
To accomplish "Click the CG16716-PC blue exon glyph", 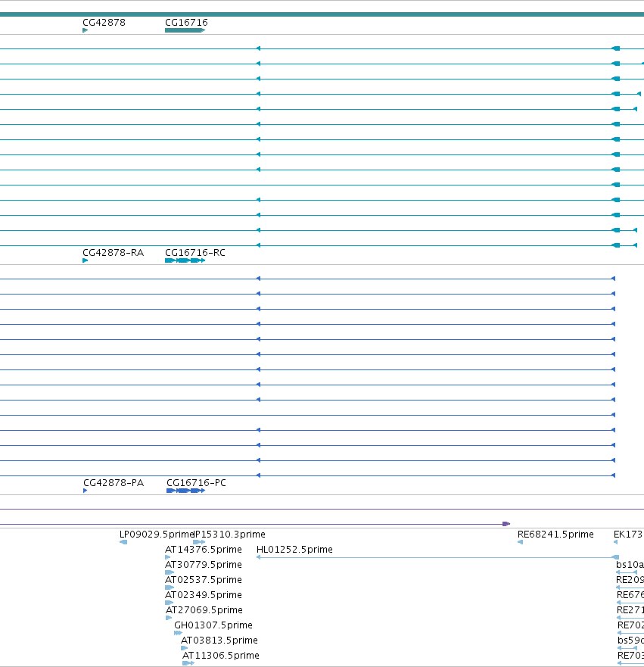I will pos(185,491).
